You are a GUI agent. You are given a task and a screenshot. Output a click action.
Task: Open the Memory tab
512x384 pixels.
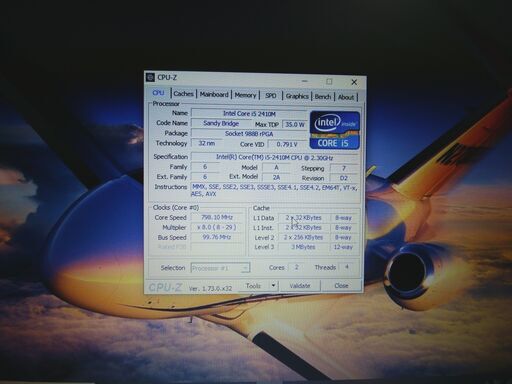coord(245,95)
